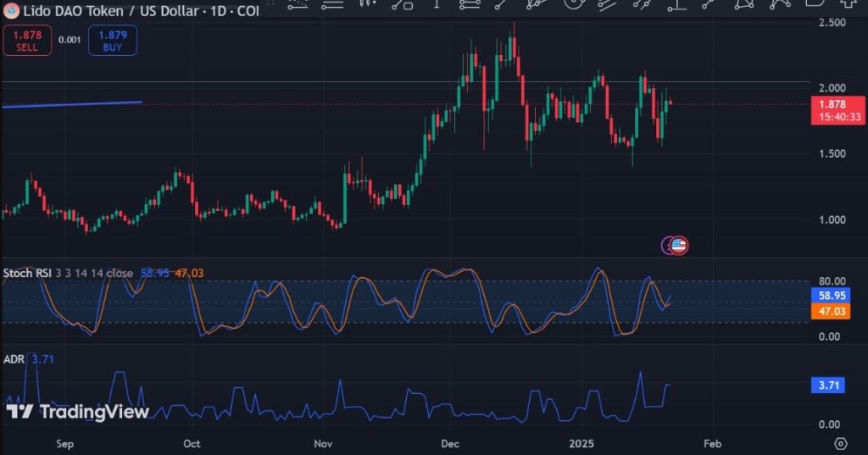This screenshot has width=868, height=455.
Task: Click the Nov label on time axis
Action: coord(323,444)
